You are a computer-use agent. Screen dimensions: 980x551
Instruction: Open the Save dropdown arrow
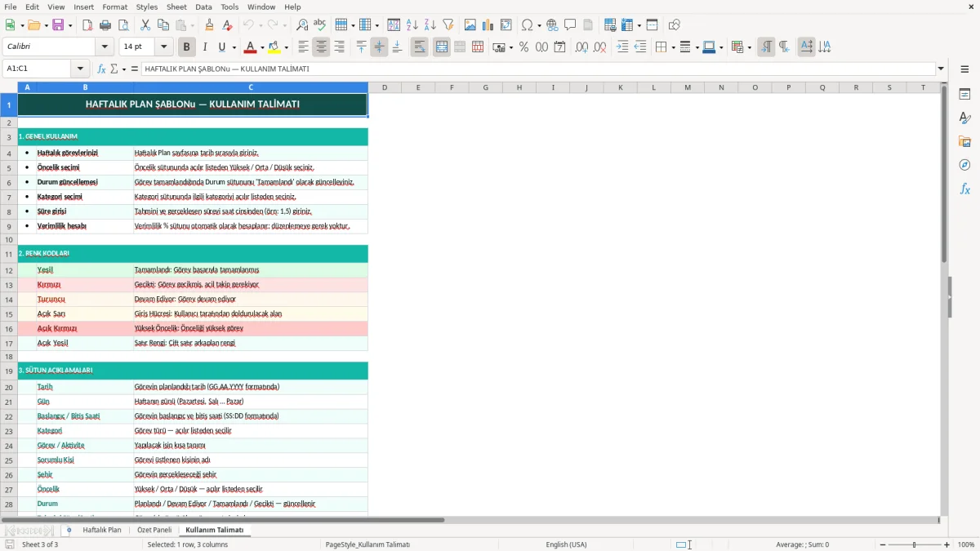(69, 25)
